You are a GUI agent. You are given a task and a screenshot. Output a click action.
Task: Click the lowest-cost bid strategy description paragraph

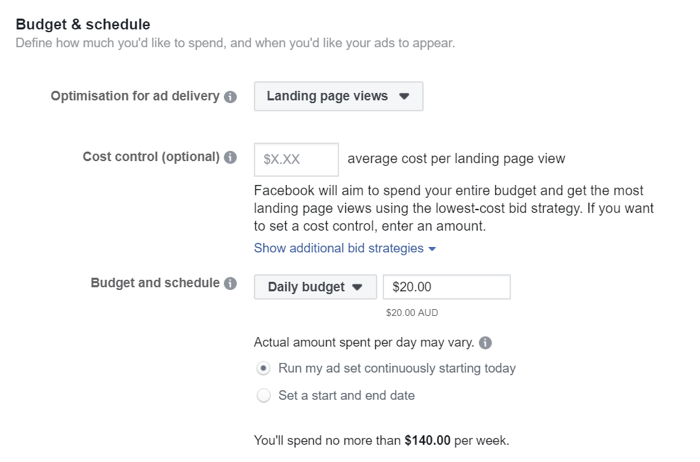tap(448, 209)
